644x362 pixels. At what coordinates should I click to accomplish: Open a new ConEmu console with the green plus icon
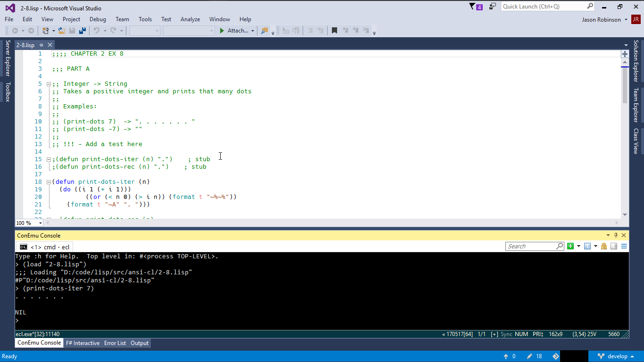[x=570, y=246]
